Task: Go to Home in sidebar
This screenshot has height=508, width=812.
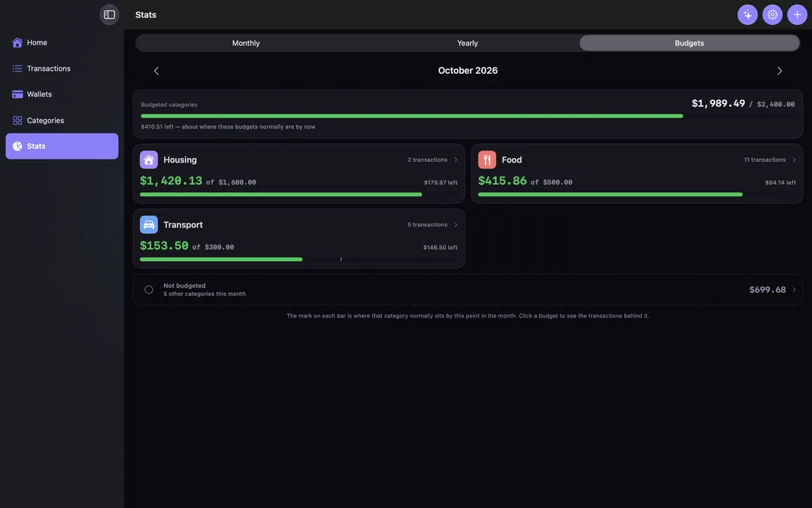Action: (x=62, y=42)
